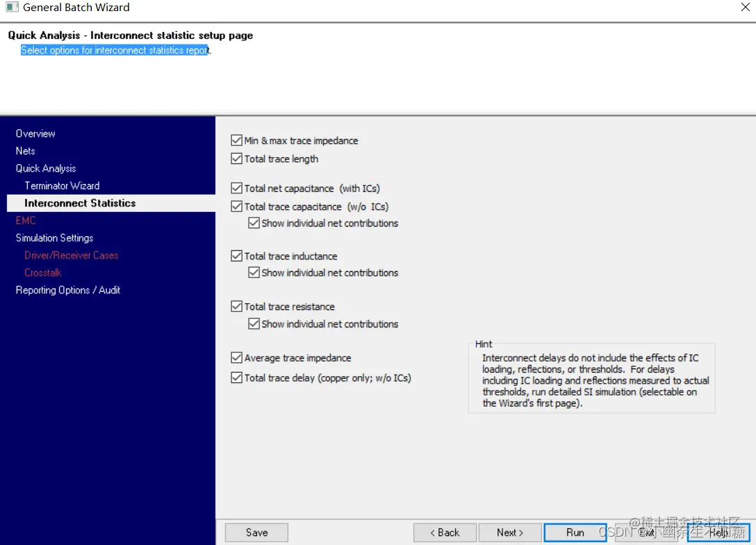This screenshot has width=756, height=545.
Task: Toggle Total trace resistance checkbox
Action: (236, 307)
